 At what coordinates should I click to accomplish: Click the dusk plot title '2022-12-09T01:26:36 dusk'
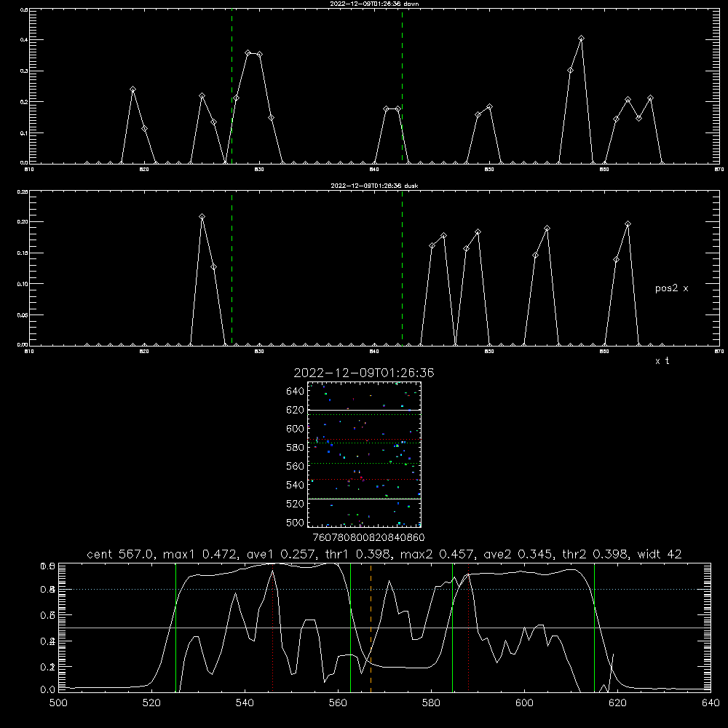pos(374,186)
